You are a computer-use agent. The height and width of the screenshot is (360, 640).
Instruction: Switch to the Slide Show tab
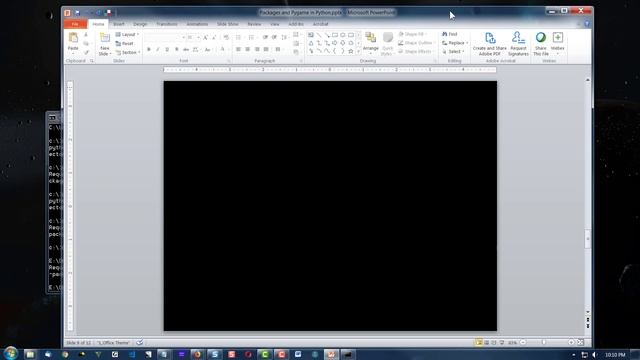[227, 24]
